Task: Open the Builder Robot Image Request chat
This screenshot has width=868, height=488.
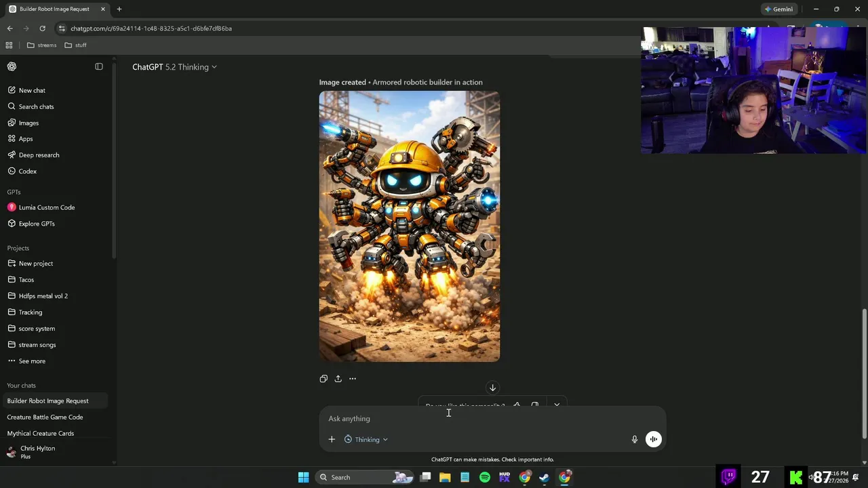Action: point(54,401)
